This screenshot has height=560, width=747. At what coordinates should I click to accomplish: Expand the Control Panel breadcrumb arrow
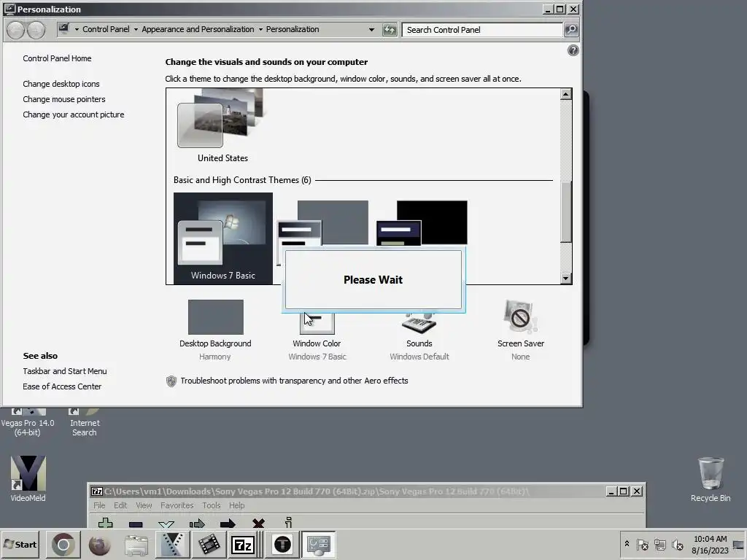coord(136,29)
